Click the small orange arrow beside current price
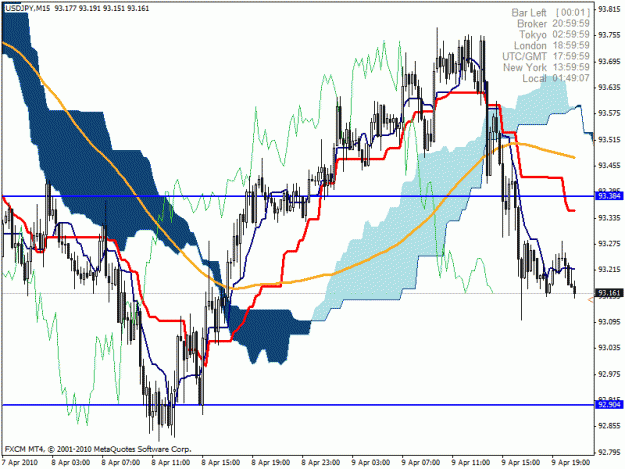Screen dimensions: 625x469 [591, 300]
